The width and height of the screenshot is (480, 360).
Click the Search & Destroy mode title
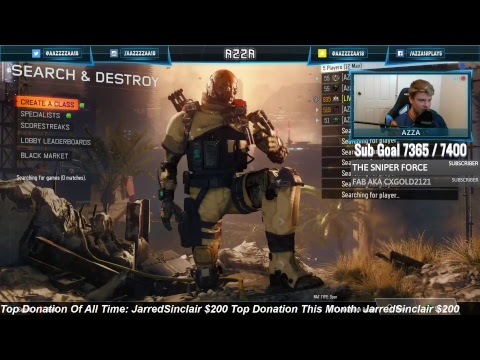click(x=85, y=75)
